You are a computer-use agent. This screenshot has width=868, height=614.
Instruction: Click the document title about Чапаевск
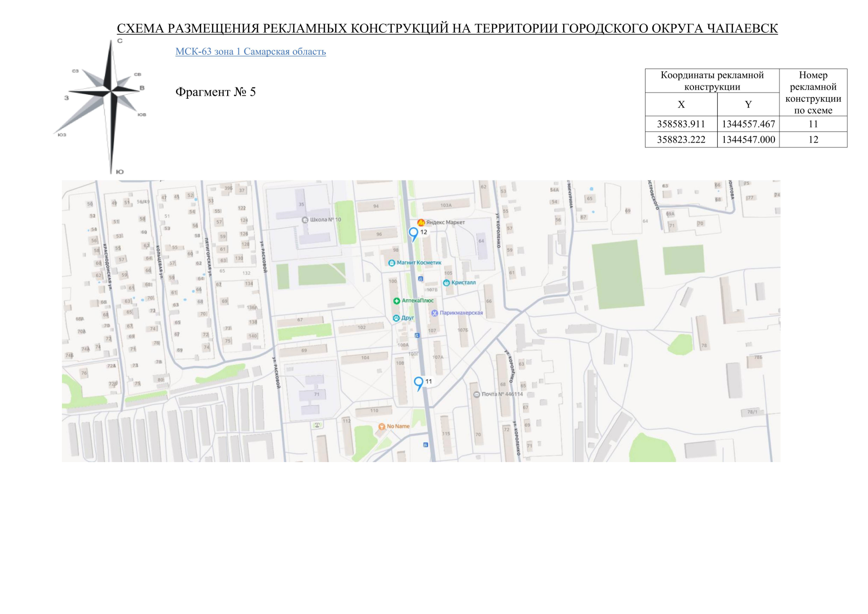click(x=447, y=29)
